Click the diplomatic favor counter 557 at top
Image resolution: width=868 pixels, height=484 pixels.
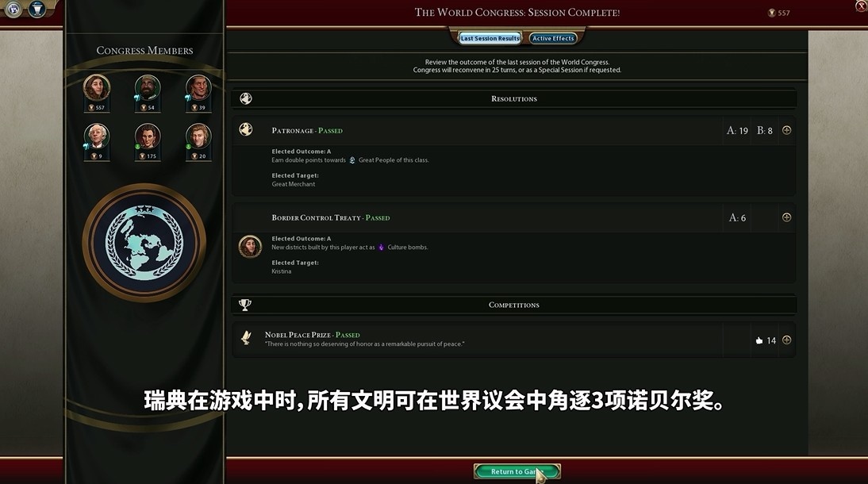tap(779, 13)
